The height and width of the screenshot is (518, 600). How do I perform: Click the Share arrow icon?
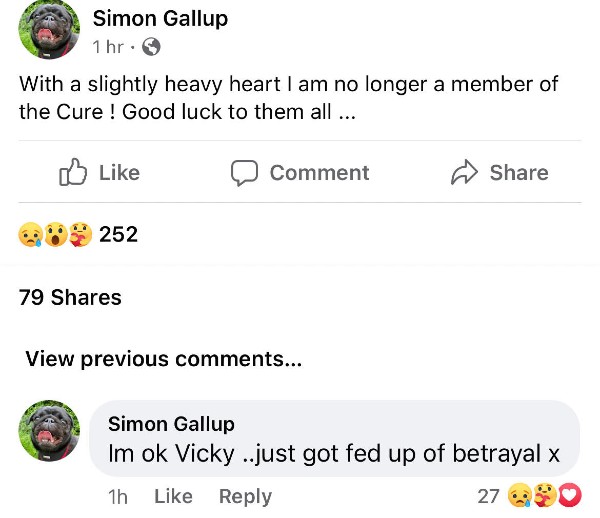465,173
